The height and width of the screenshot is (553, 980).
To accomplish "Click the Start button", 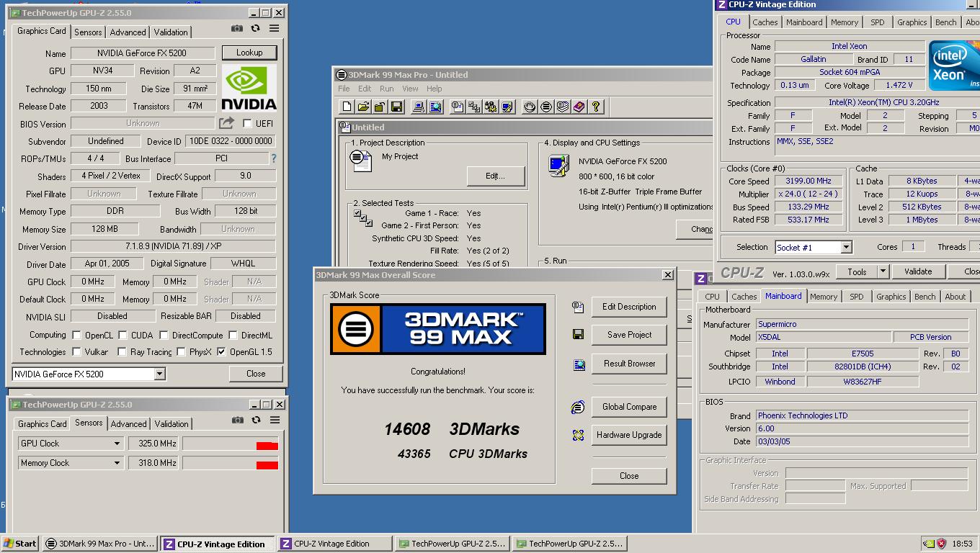I will coord(20,544).
